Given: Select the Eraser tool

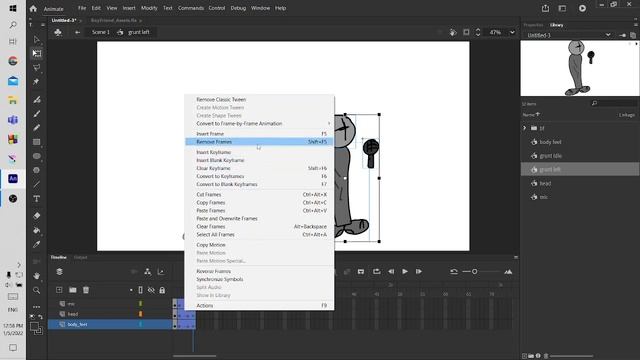Looking at the screenshot, I should point(36,216).
